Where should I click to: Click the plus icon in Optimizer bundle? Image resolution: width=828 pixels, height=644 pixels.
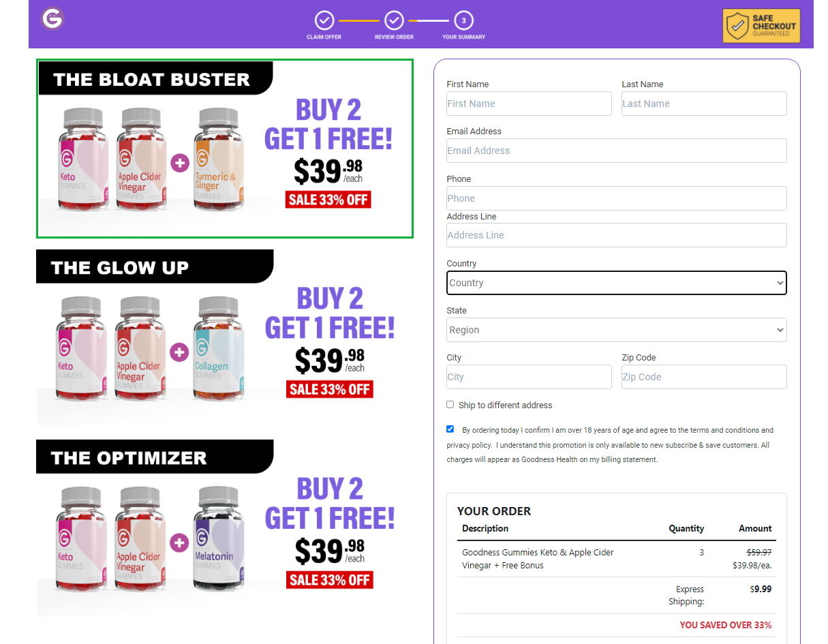[x=179, y=542]
